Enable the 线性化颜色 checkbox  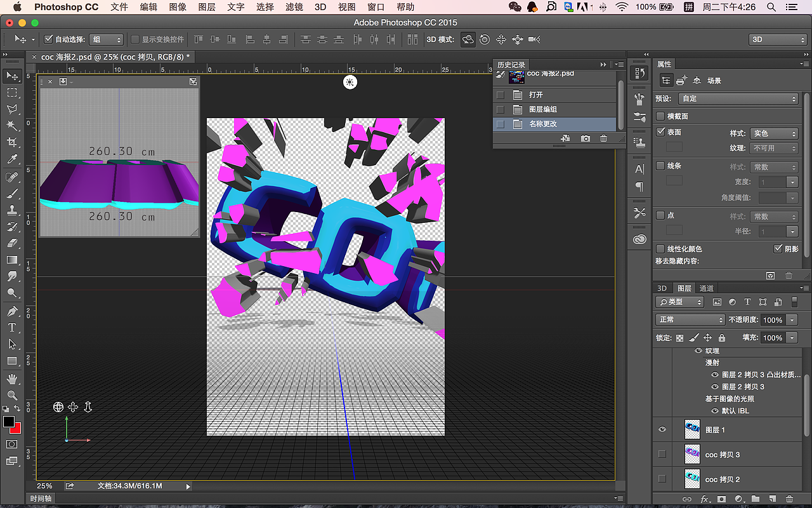point(660,249)
